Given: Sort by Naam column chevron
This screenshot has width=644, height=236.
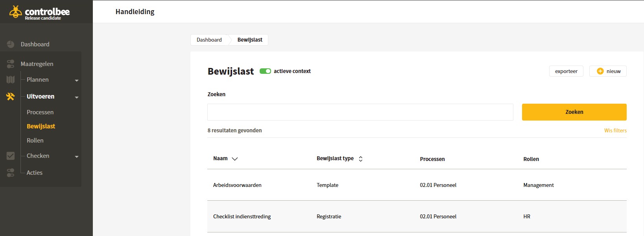Looking at the screenshot, I should (235, 159).
